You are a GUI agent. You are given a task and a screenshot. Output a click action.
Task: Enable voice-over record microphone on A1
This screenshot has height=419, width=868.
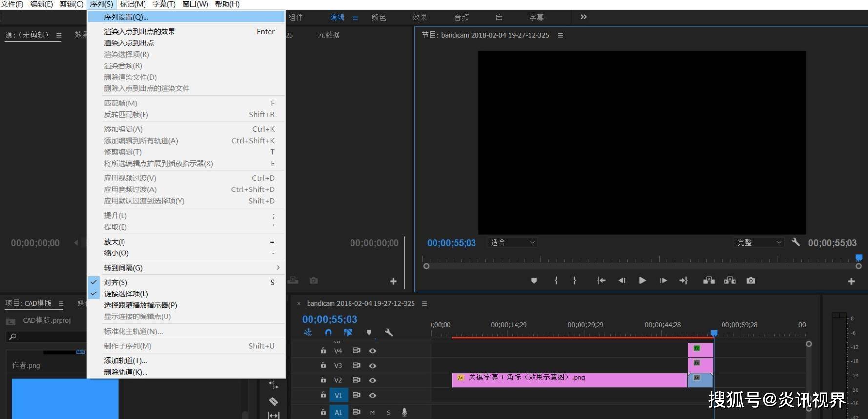(404, 412)
